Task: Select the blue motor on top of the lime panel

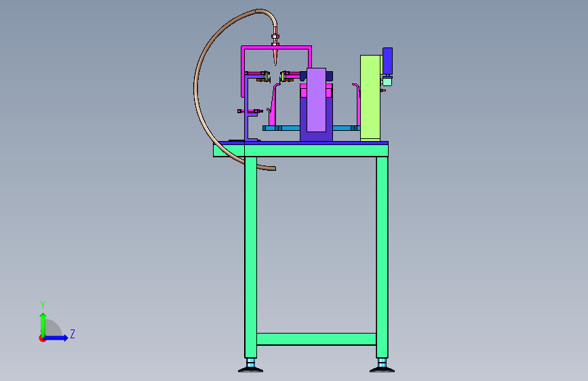Action: 387,61
